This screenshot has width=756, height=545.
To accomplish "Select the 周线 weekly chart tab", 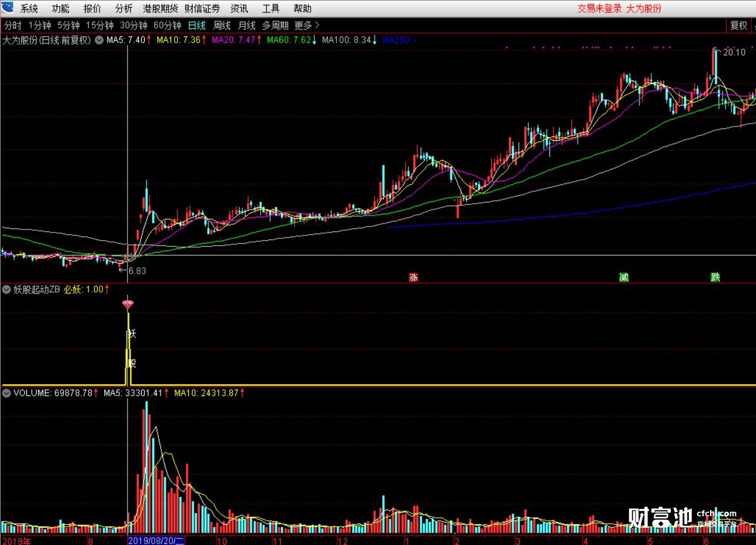I will (x=222, y=25).
